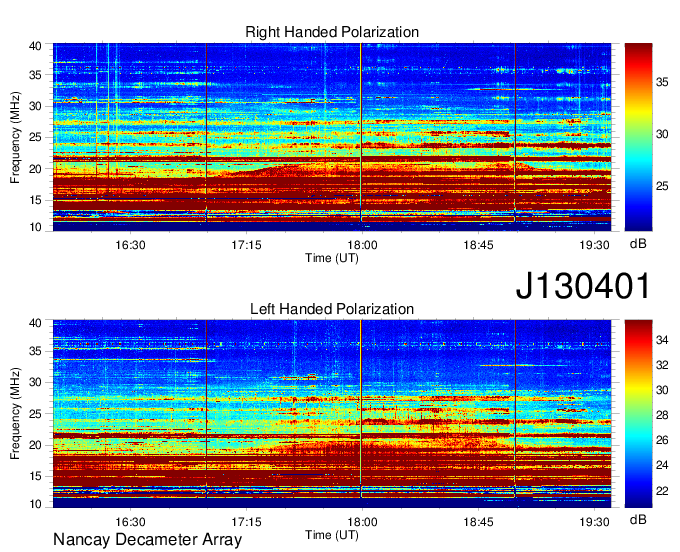The width and height of the screenshot is (680, 552).
Task: Click the 18:45 tick under Left Handed plot
Action: tap(478, 522)
